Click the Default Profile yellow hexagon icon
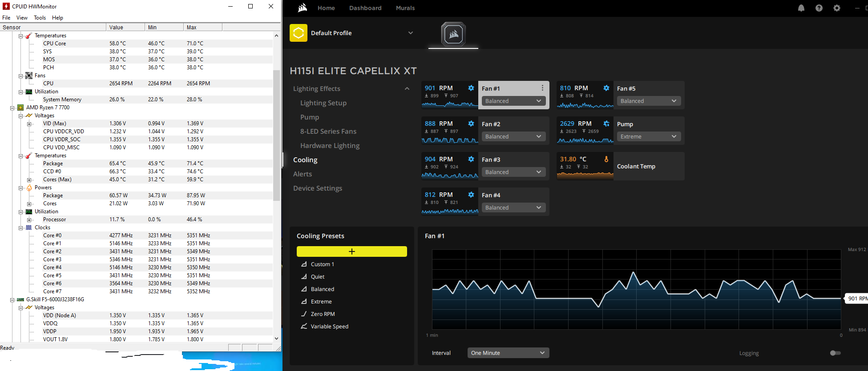The image size is (868, 371). tap(299, 33)
